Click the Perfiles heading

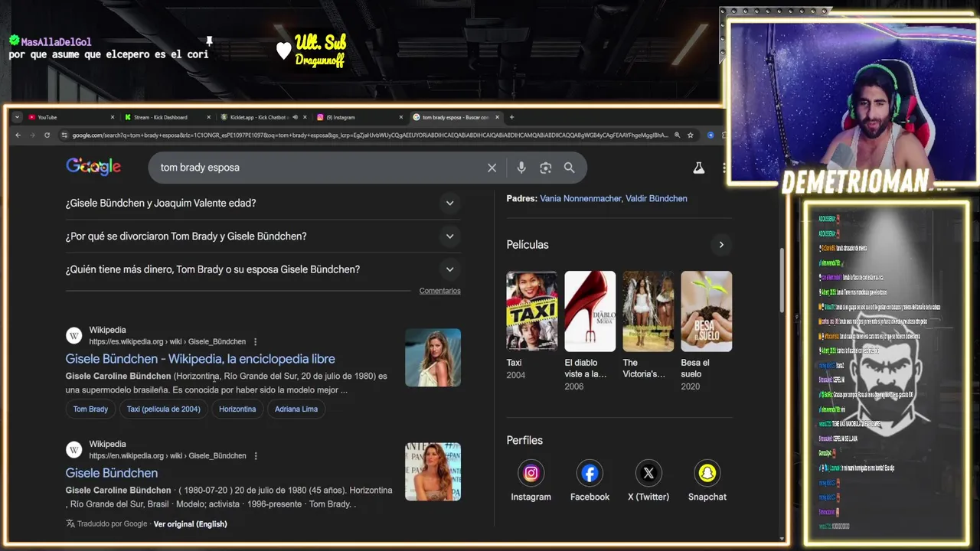(524, 441)
